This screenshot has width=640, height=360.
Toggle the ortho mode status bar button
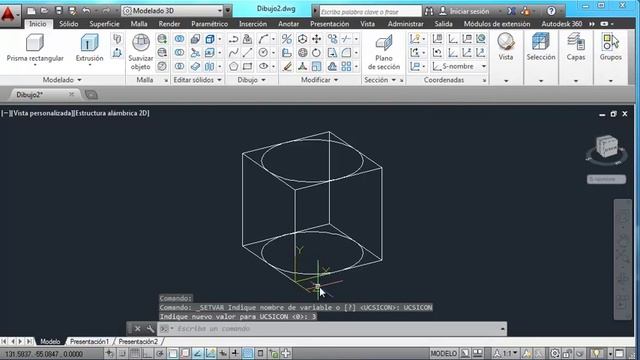[147, 353]
